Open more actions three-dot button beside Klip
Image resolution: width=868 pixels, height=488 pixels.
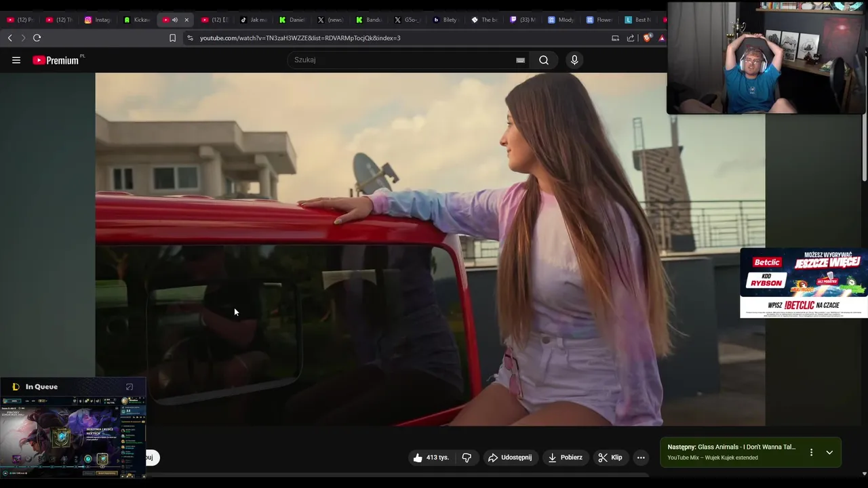click(641, 457)
